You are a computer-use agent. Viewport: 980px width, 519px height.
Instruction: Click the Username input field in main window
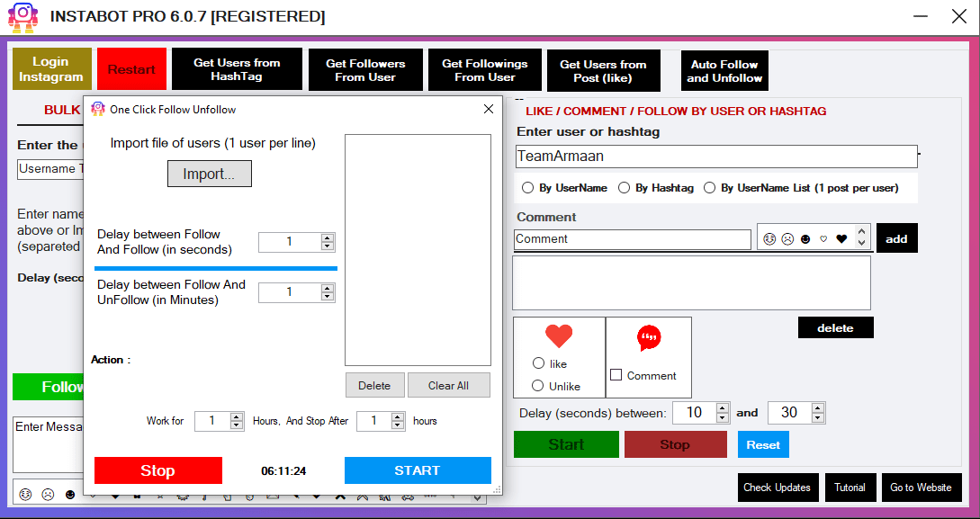(x=50, y=168)
